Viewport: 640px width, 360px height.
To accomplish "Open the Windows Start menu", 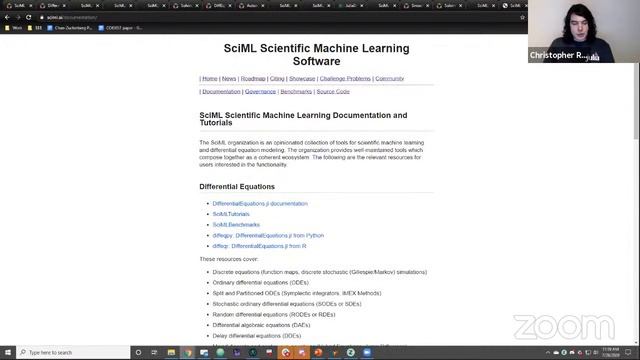I will coord(8,352).
